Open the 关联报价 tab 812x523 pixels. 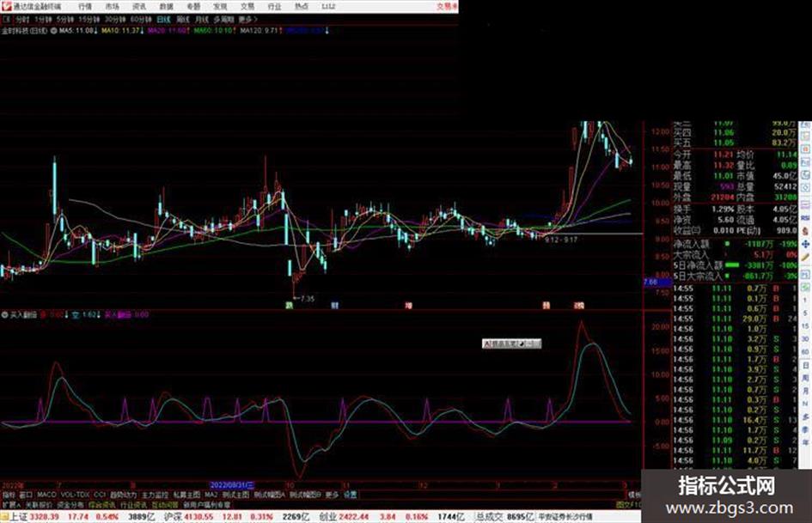coord(39,504)
